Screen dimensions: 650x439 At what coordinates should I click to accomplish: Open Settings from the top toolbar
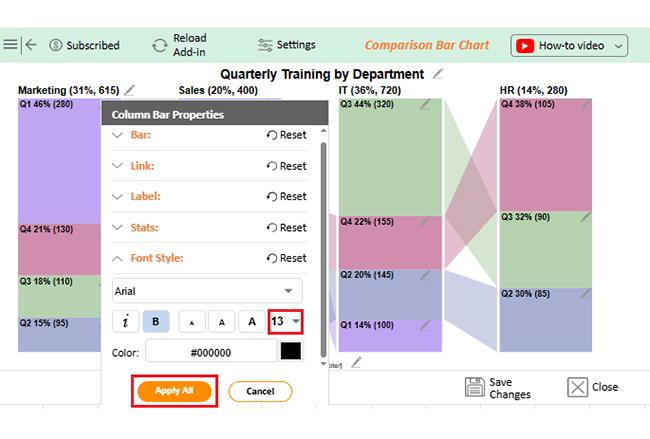point(286,45)
